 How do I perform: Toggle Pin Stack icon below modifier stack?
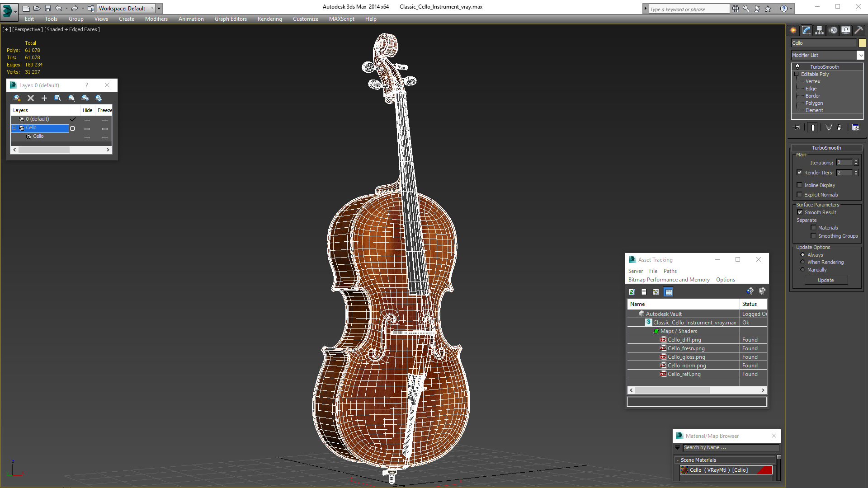pyautogui.click(x=797, y=127)
